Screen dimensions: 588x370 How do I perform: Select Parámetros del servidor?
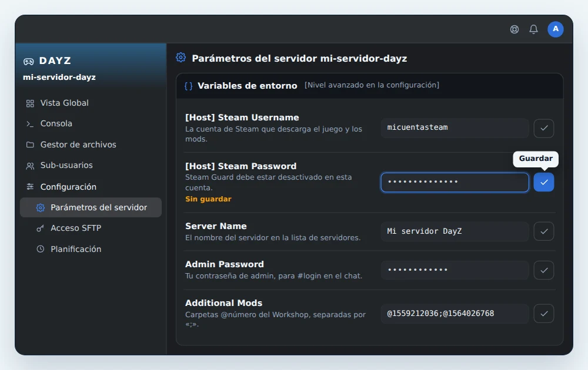coord(91,207)
